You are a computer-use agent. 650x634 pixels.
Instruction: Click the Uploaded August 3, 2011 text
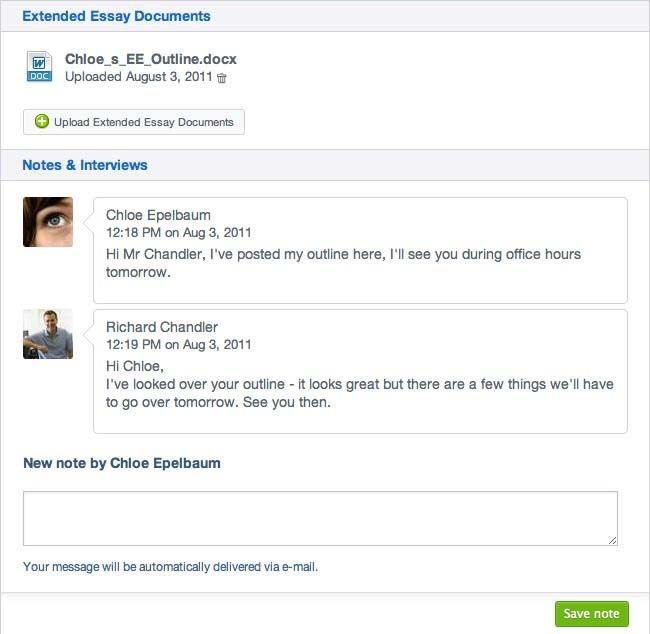point(138,77)
